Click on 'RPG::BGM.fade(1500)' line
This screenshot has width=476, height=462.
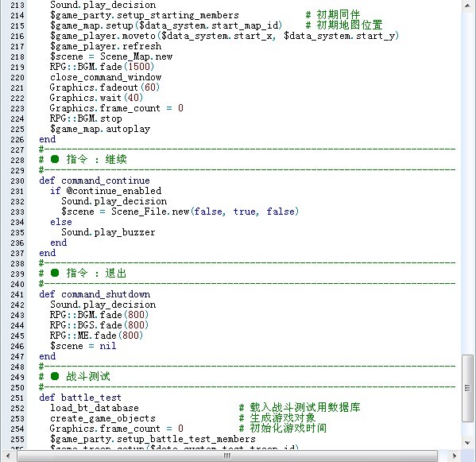102,67
